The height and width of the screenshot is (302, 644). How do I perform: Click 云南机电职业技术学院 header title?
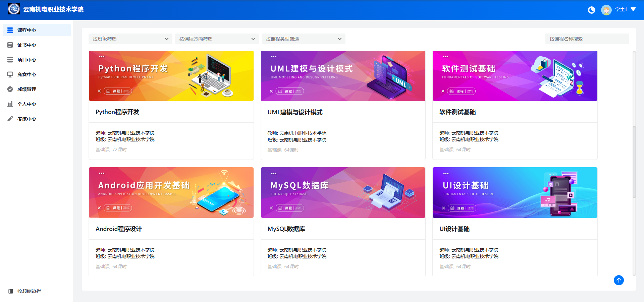pyautogui.click(x=53, y=9)
